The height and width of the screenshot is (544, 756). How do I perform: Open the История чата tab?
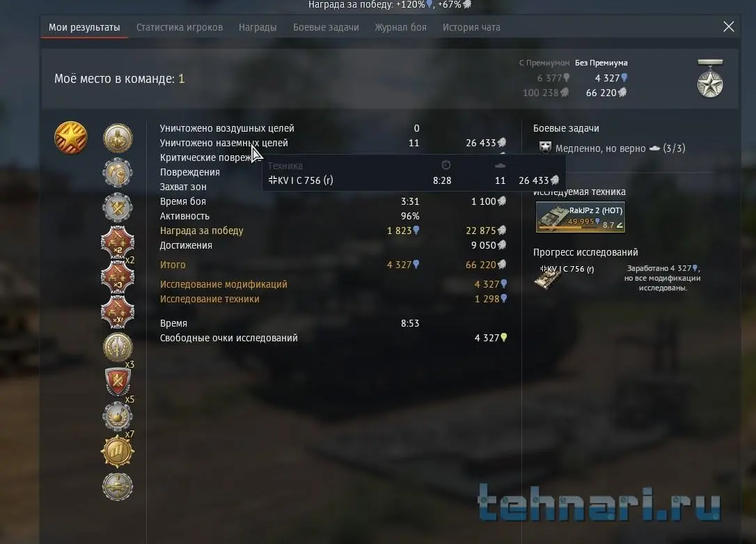coord(471,27)
